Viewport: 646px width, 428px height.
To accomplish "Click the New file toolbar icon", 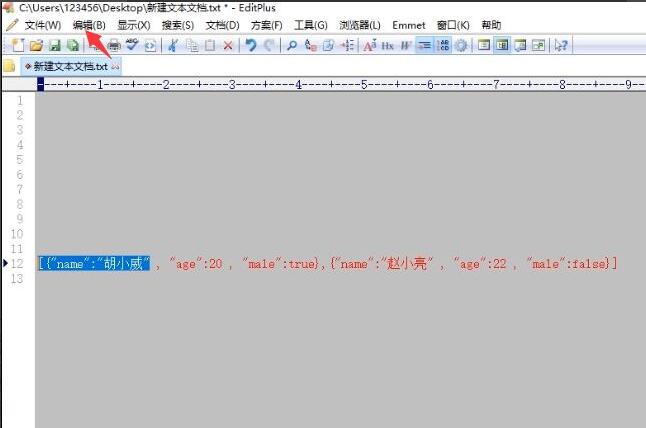I will coord(18,45).
